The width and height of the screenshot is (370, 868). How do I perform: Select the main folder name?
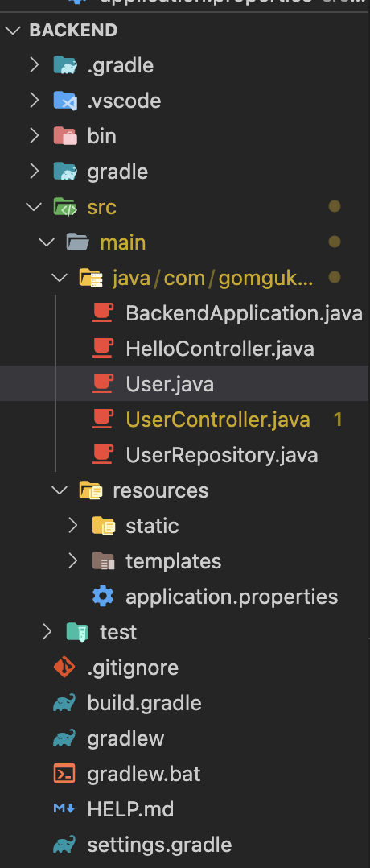pos(123,242)
